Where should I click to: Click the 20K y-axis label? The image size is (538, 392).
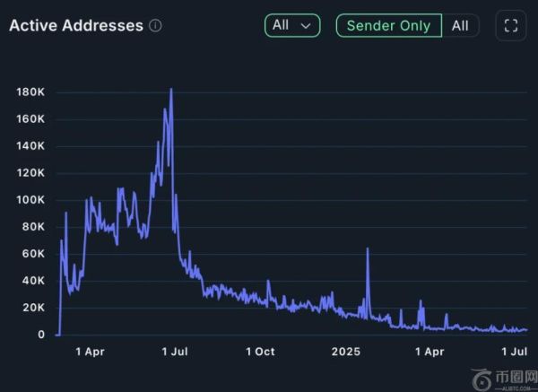33,308
